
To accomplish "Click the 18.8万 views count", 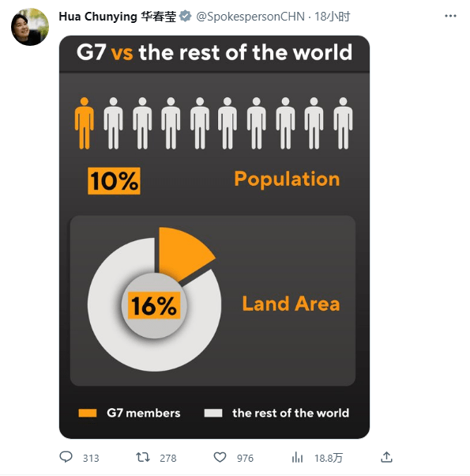I will pyautogui.click(x=329, y=458).
